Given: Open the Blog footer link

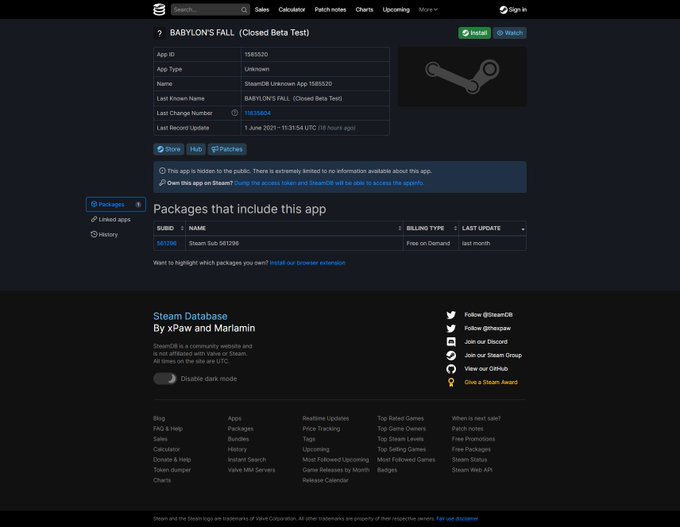Looking at the screenshot, I should (159, 419).
